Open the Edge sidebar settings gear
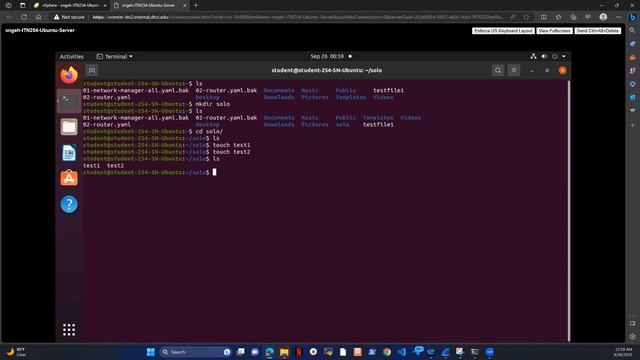 tap(633, 337)
